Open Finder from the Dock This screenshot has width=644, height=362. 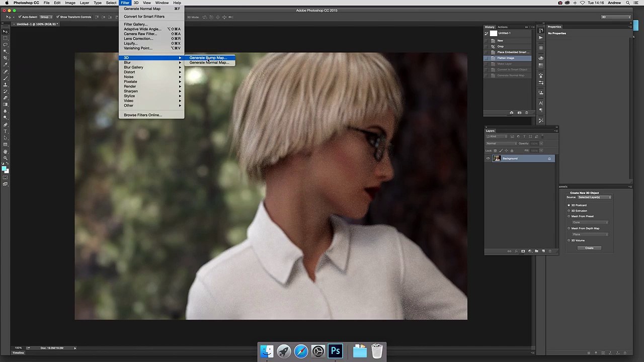pos(267,350)
